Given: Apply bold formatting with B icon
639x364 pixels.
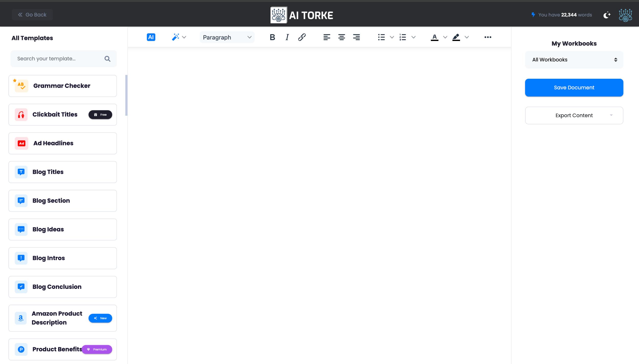Looking at the screenshot, I should coord(272,37).
